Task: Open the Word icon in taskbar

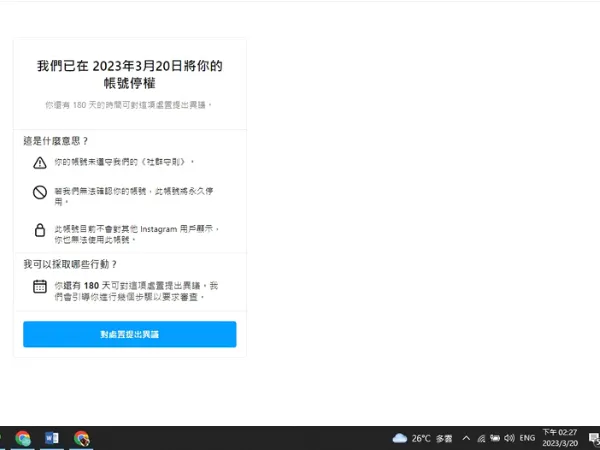Action: click(52, 438)
